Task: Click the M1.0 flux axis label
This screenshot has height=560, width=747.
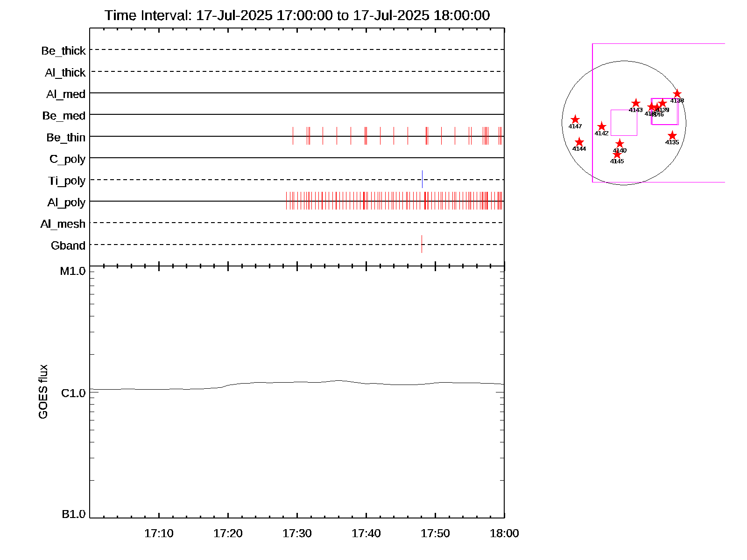Action: (x=73, y=271)
